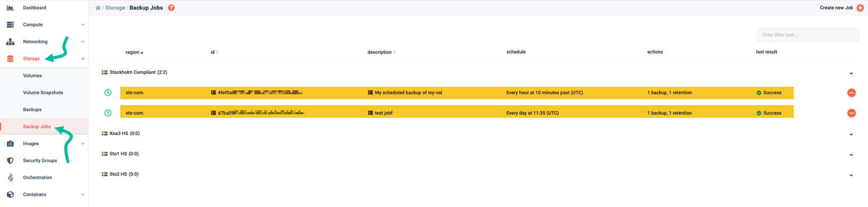The height and width of the screenshot is (207, 868).
Task: Click 'Every day at 11:35 (UTC)' schedule
Action: [532, 113]
